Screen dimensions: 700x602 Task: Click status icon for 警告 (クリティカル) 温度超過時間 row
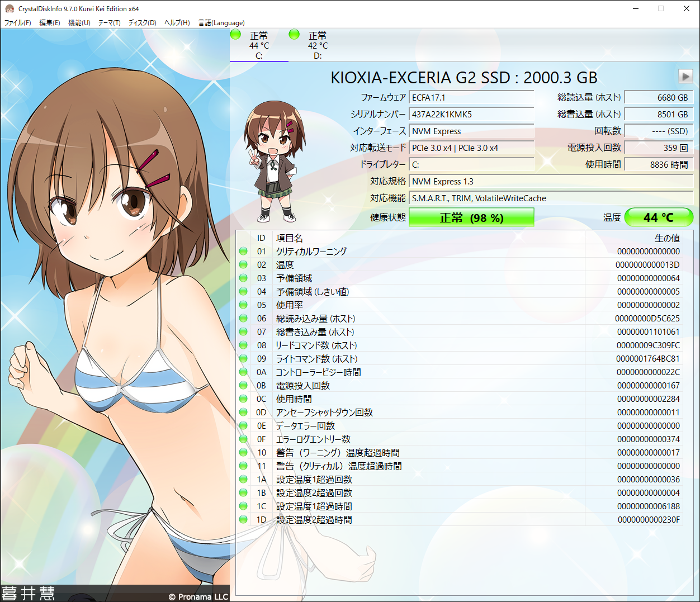[243, 466]
